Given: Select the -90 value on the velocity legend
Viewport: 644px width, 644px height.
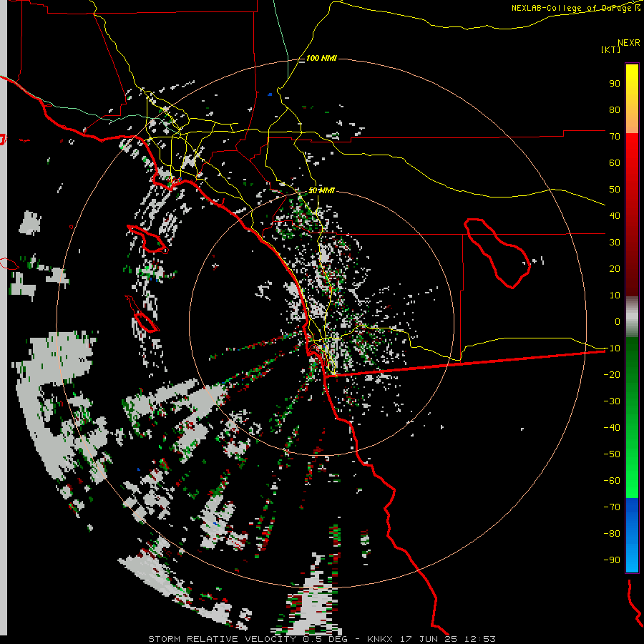Looking at the screenshot, I should point(612,560).
